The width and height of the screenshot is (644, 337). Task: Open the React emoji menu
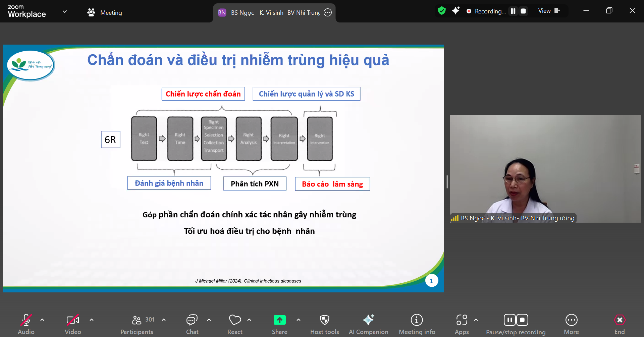click(235, 324)
